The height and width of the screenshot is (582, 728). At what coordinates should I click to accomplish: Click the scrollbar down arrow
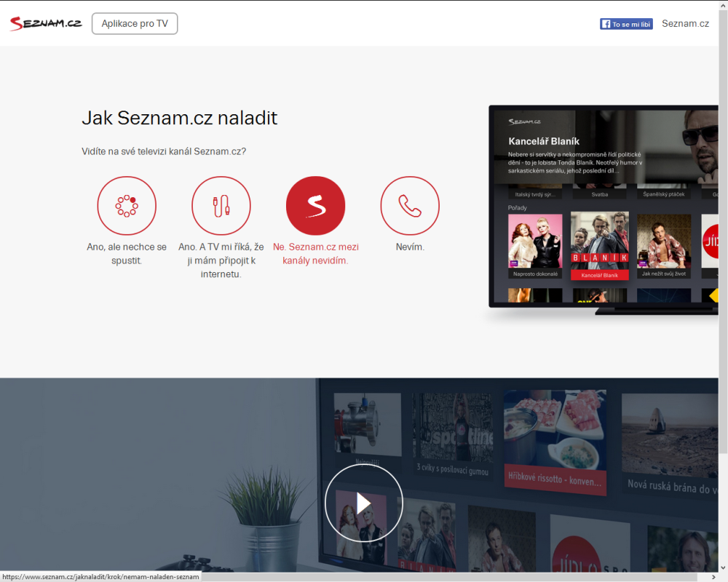724,567
